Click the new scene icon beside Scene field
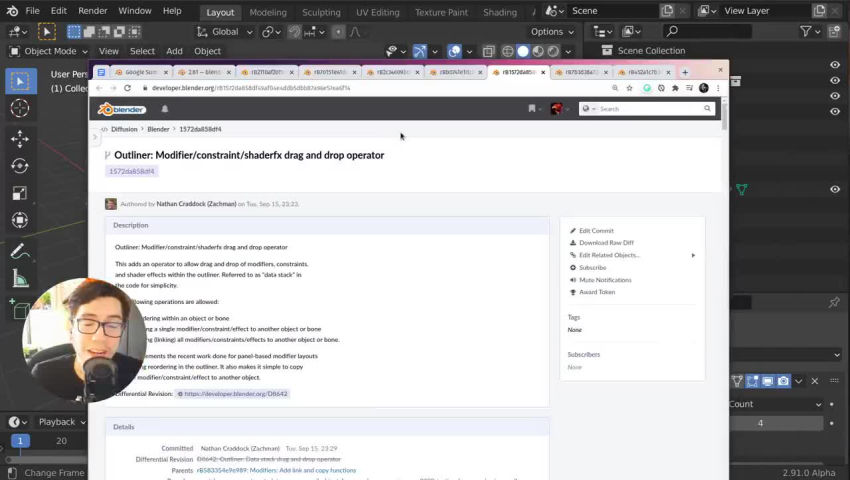Image resolution: width=850 pixels, height=480 pixels. [x=667, y=11]
